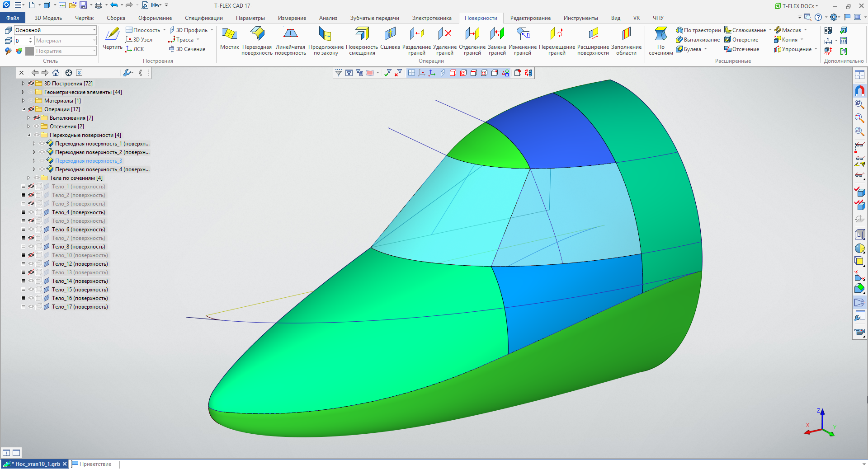This screenshot has width=868, height=469.
Task: Expand the 3D Построения folder
Action: pyautogui.click(x=23, y=84)
